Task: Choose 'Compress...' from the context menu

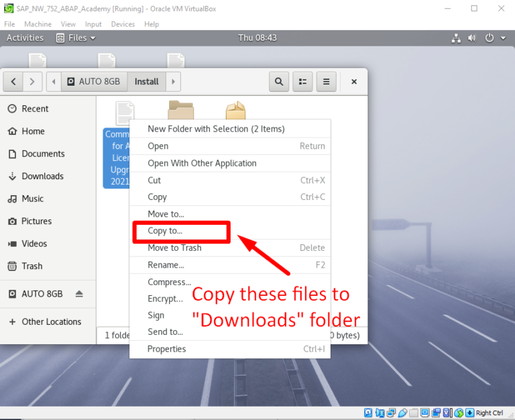Action: point(169,282)
